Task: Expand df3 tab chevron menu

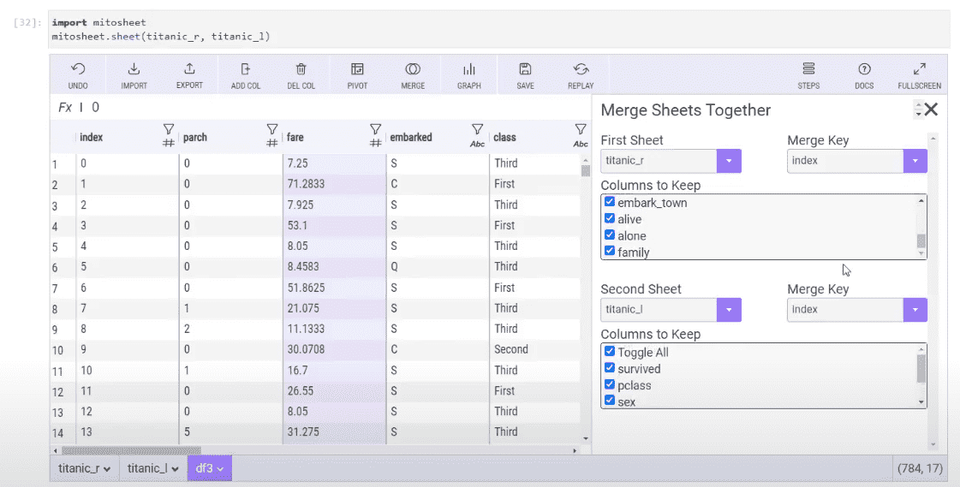Action: coord(220,469)
